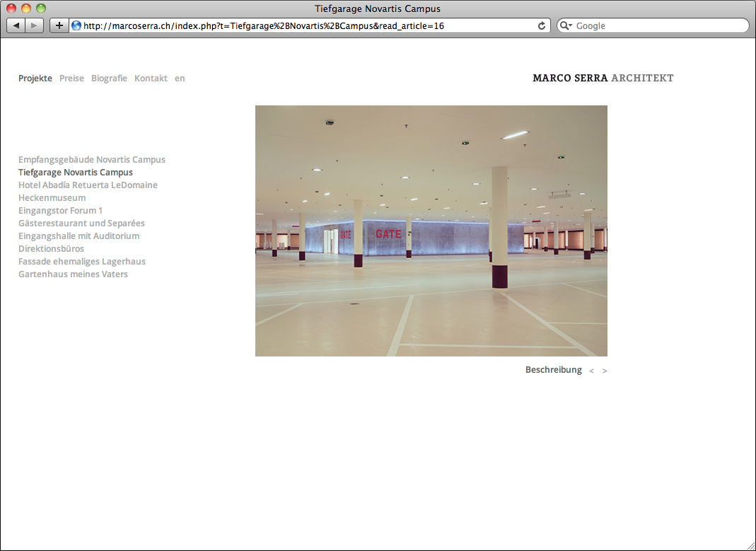Open the Projekte menu item
Screen dimensions: 756x551
pyautogui.click(x=35, y=79)
